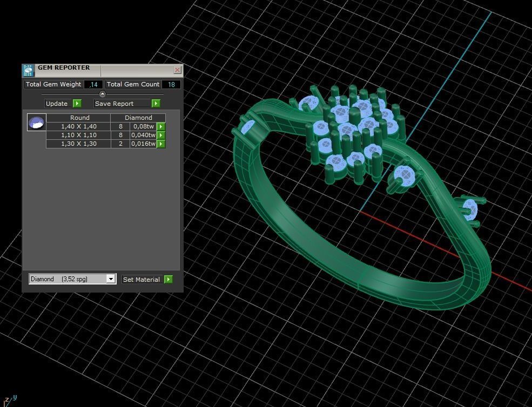Click the Total Gem Count label
Viewport: 532px width, 407px height.
click(x=133, y=84)
